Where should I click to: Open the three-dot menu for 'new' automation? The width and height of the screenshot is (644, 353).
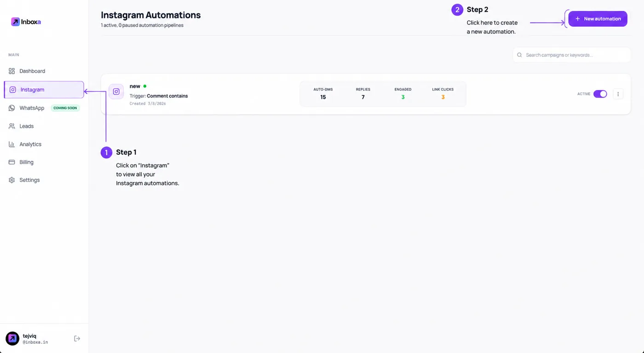tap(618, 94)
